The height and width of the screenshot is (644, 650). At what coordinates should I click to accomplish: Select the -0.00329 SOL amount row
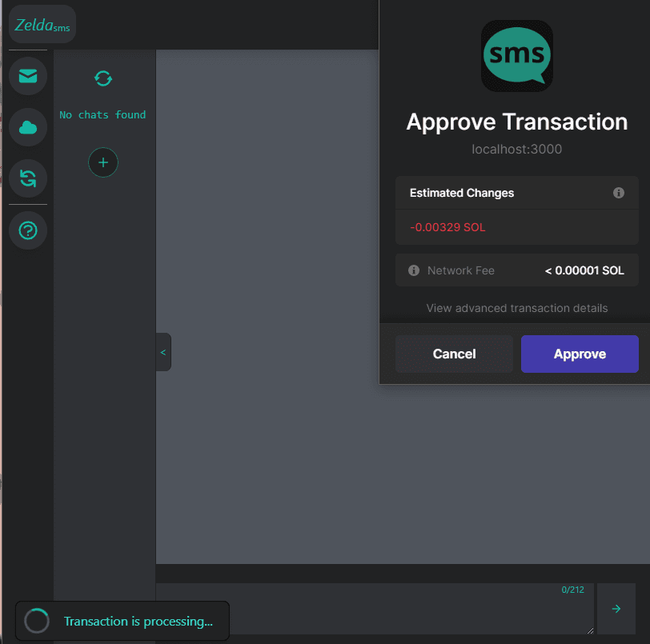516,227
